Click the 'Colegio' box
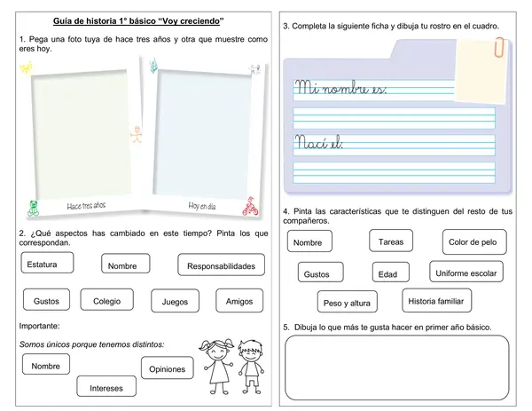Screen dimensions: 532x411 point(107,299)
